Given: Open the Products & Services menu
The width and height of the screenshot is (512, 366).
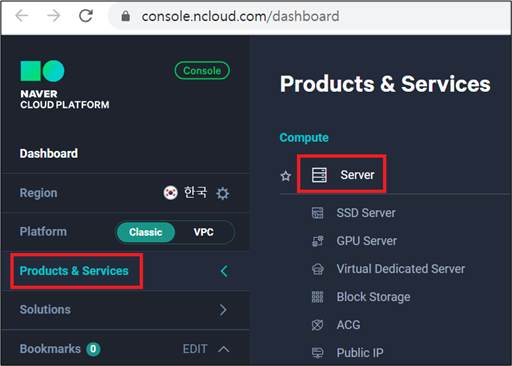Looking at the screenshot, I should 74,271.
